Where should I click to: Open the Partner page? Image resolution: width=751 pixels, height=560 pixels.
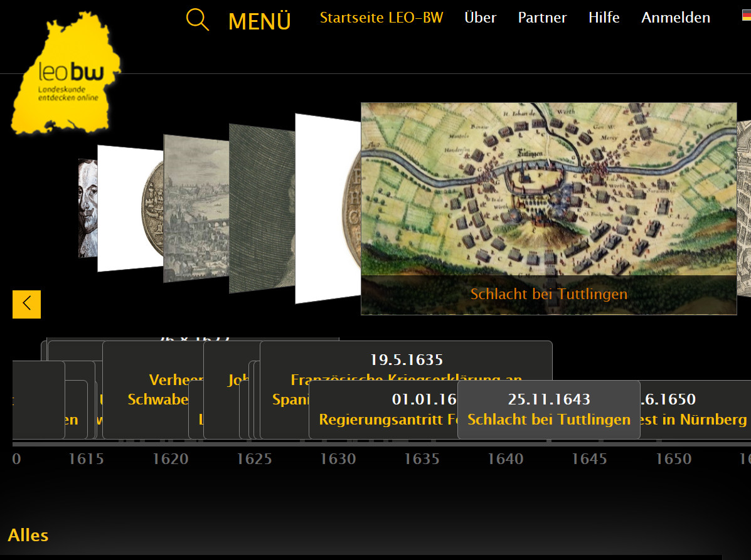click(542, 18)
